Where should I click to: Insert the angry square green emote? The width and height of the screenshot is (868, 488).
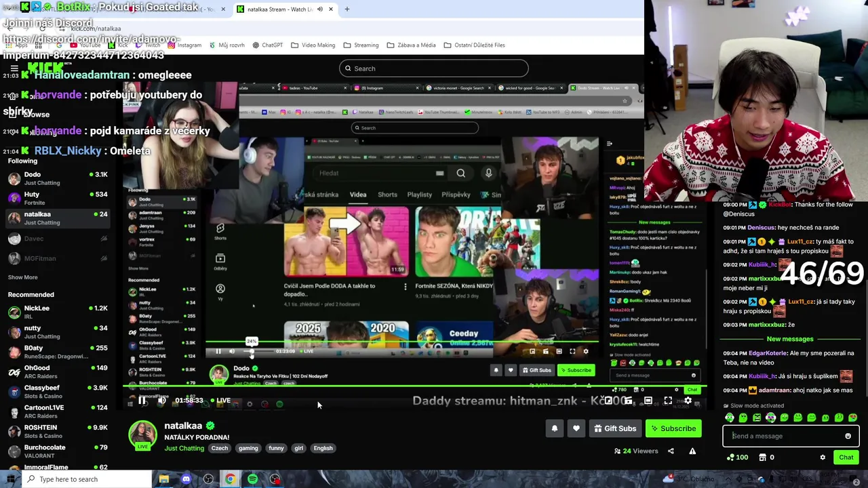point(757,418)
